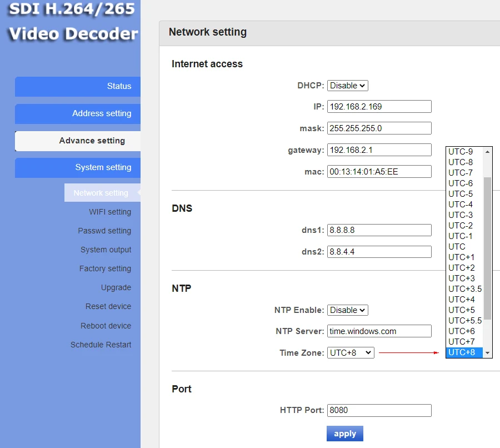Image resolution: width=500 pixels, height=448 pixels.
Task: Click the Reboot device link
Action: [106, 326]
